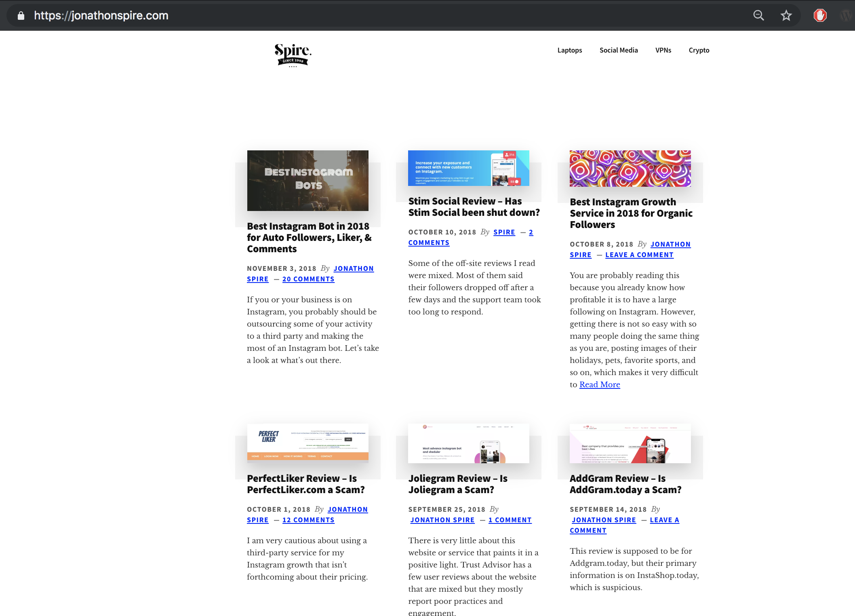
Task: Click author Jonathon Spire on September 14 post
Action: [604, 520]
